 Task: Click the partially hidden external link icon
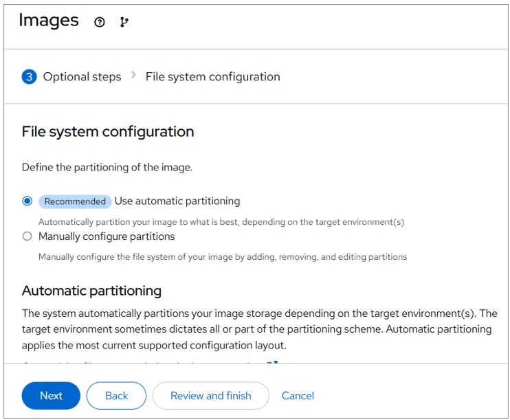(271, 361)
